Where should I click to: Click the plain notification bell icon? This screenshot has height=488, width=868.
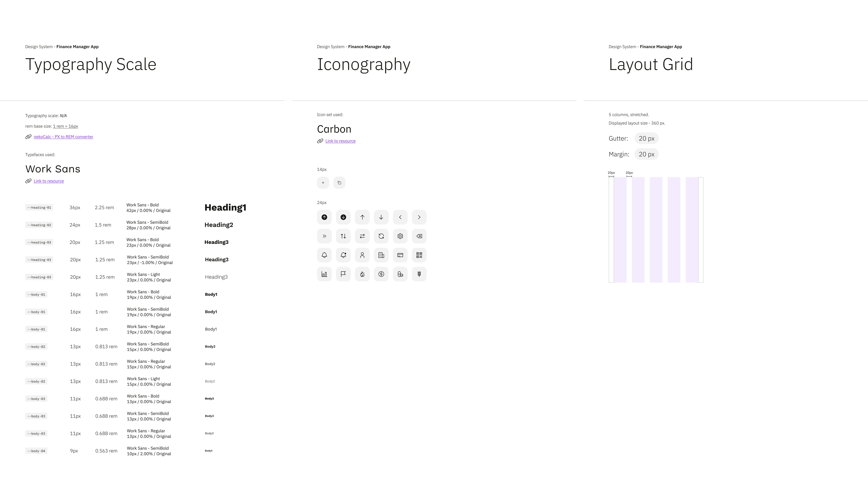324,255
